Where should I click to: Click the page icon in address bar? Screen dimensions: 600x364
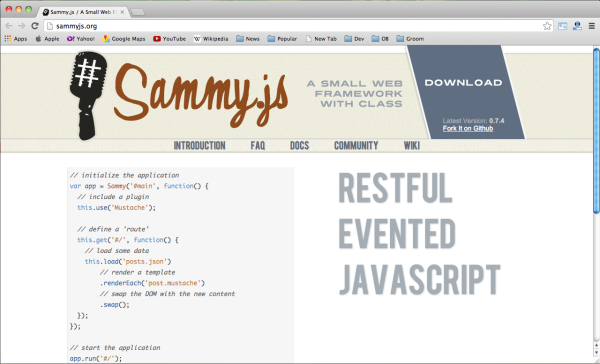tap(50, 26)
